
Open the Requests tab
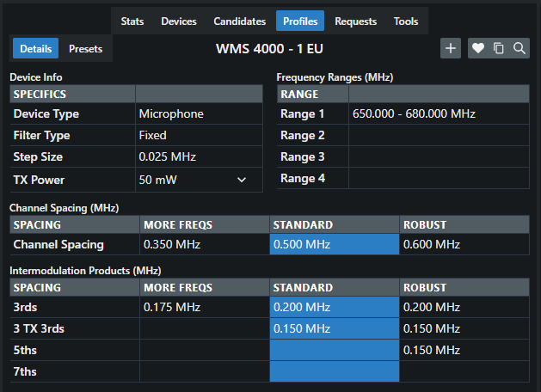[355, 21]
